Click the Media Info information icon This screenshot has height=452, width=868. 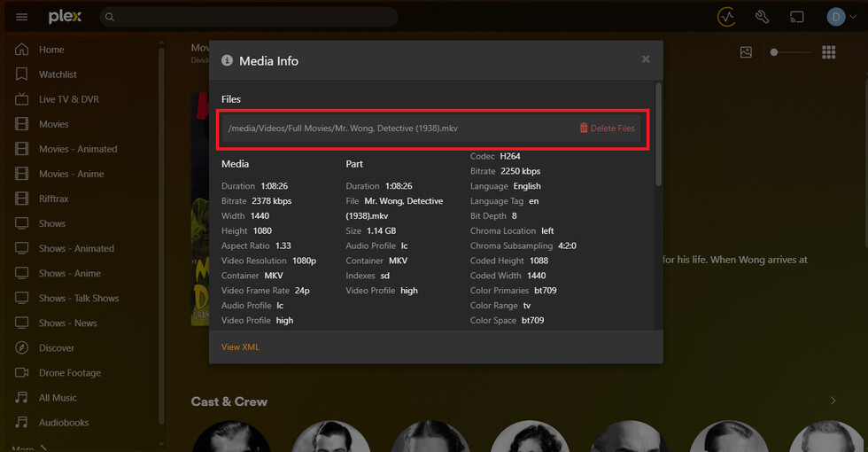pos(227,60)
